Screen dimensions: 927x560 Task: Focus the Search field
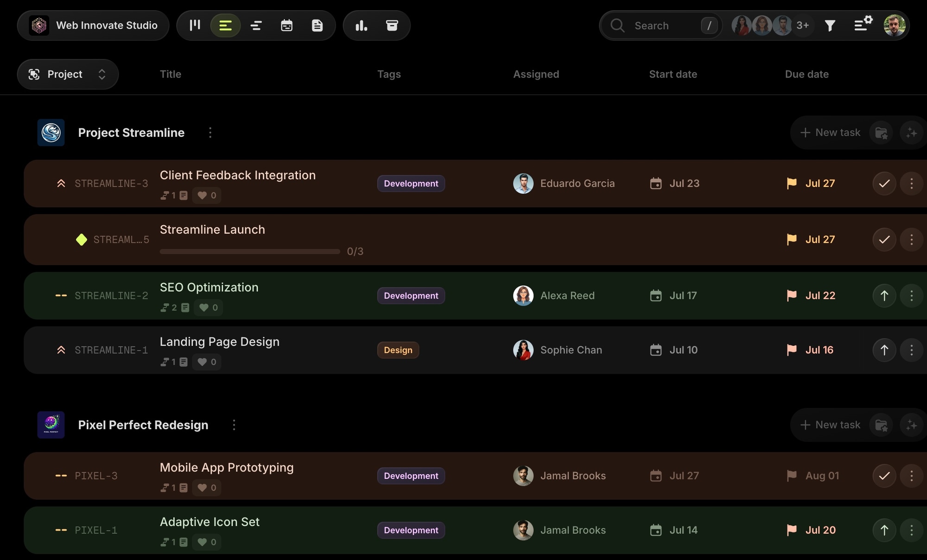click(660, 25)
